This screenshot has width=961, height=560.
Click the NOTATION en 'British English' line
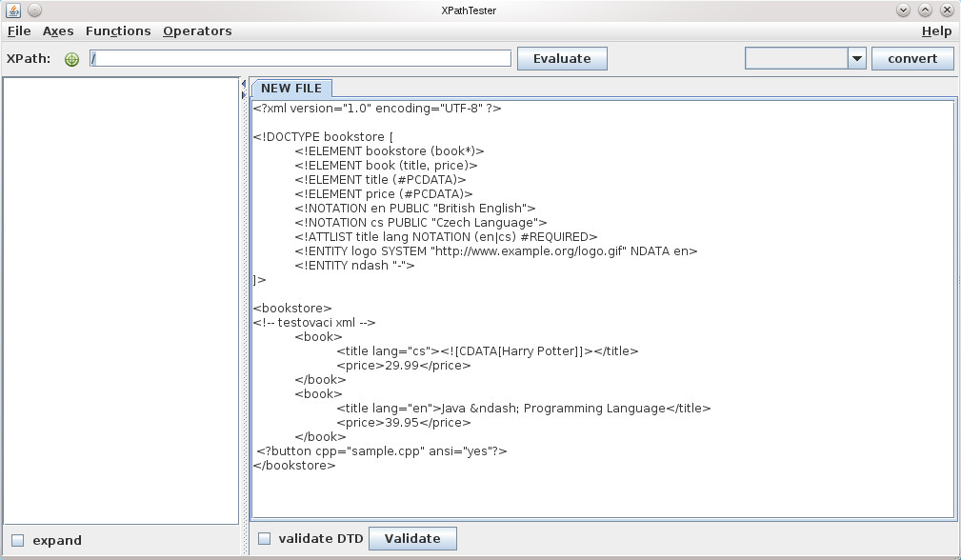[415, 209]
